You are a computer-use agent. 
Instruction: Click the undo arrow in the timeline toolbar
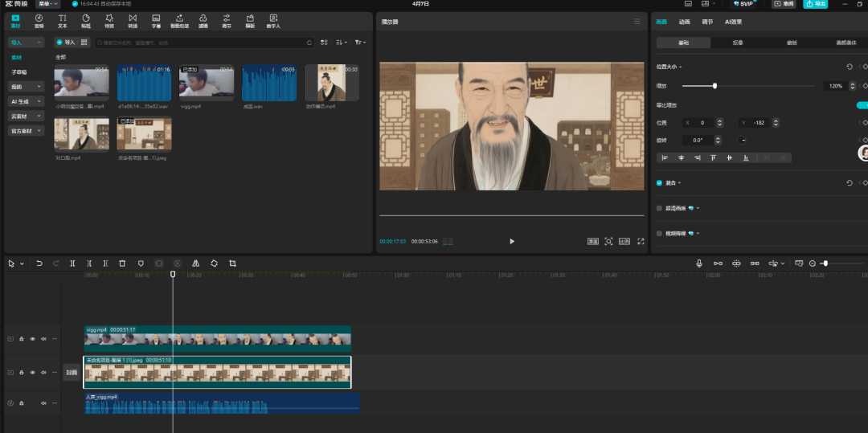(39, 263)
